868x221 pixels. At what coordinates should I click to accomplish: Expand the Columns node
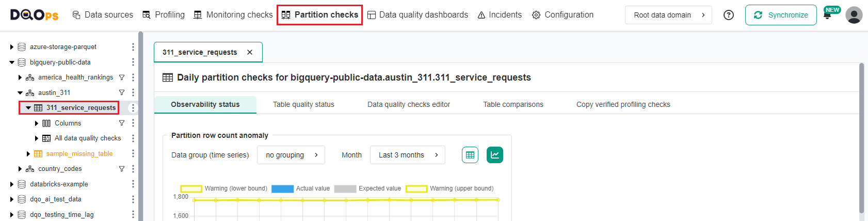point(37,123)
